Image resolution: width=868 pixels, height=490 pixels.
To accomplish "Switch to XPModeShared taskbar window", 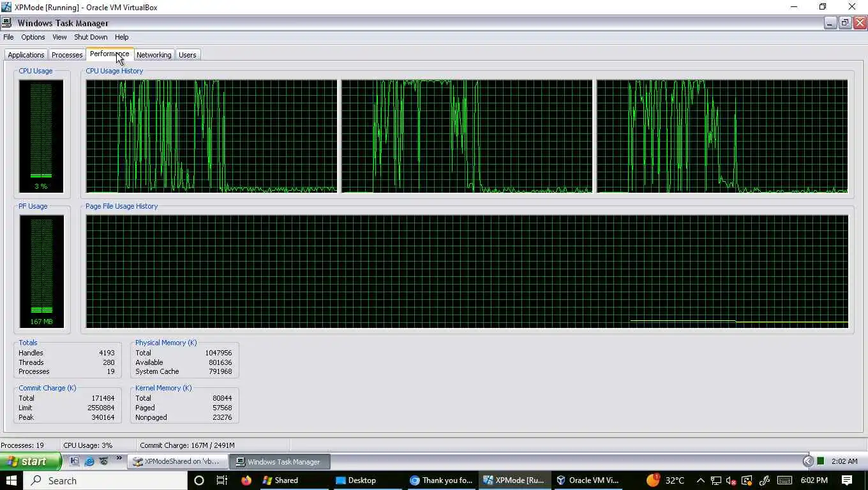I will pyautogui.click(x=177, y=461).
